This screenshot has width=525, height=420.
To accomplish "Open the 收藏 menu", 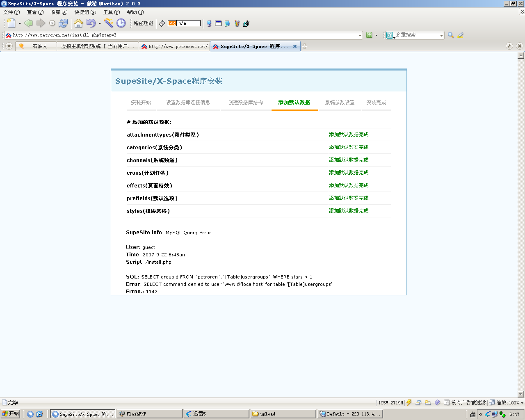I will tap(59, 12).
